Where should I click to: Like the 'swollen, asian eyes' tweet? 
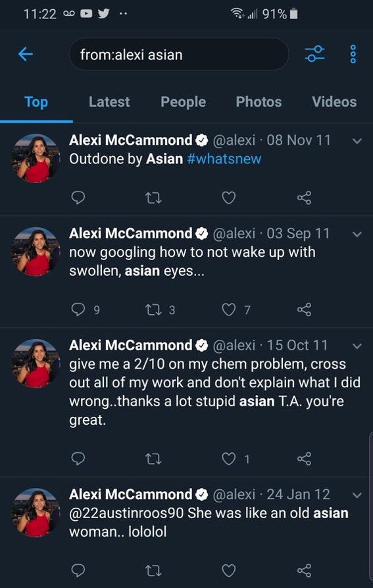tap(228, 309)
